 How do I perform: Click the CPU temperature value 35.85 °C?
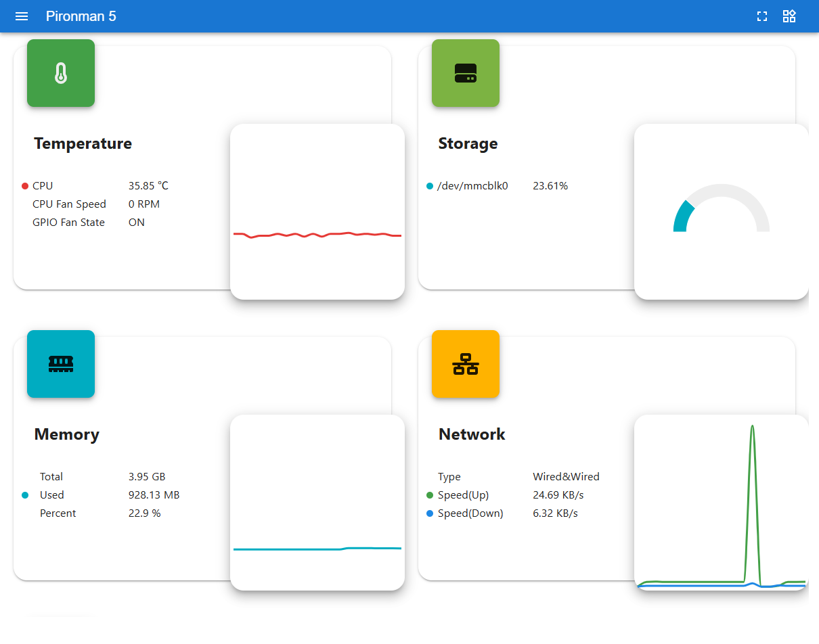pos(148,185)
